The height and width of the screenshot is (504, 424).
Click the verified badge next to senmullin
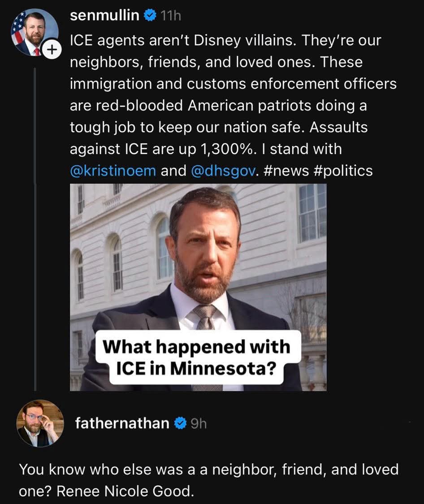pyautogui.click(x=150, y=16)
